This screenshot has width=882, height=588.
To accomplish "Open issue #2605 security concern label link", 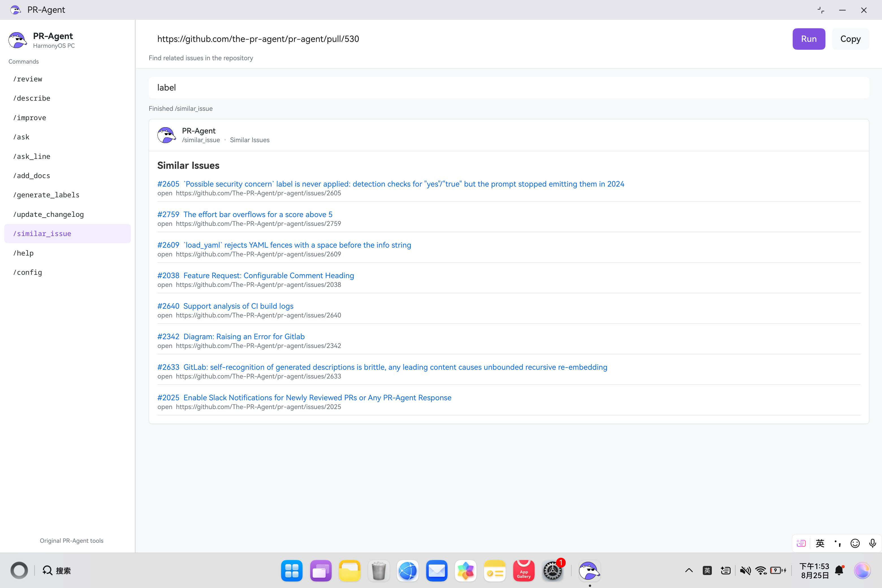I will pyautogui.click(x=391, y=184).
